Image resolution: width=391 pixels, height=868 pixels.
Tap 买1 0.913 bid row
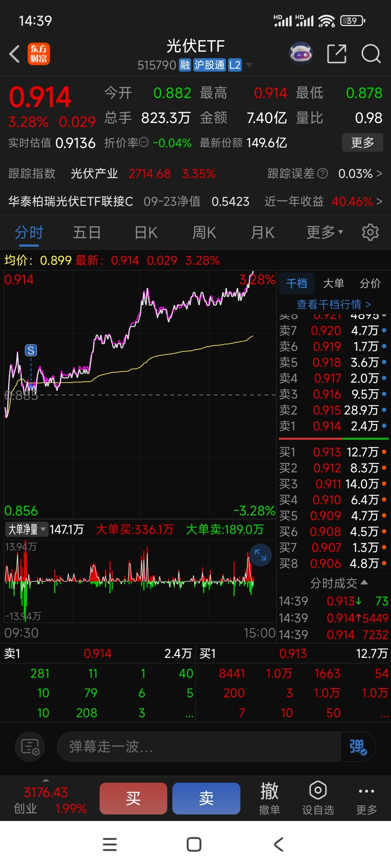(x=333, y=452)
